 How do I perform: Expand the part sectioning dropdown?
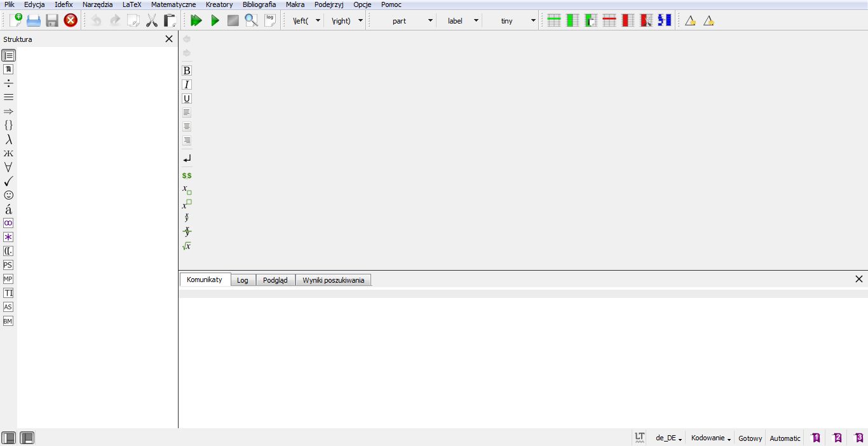click(430, 20)
